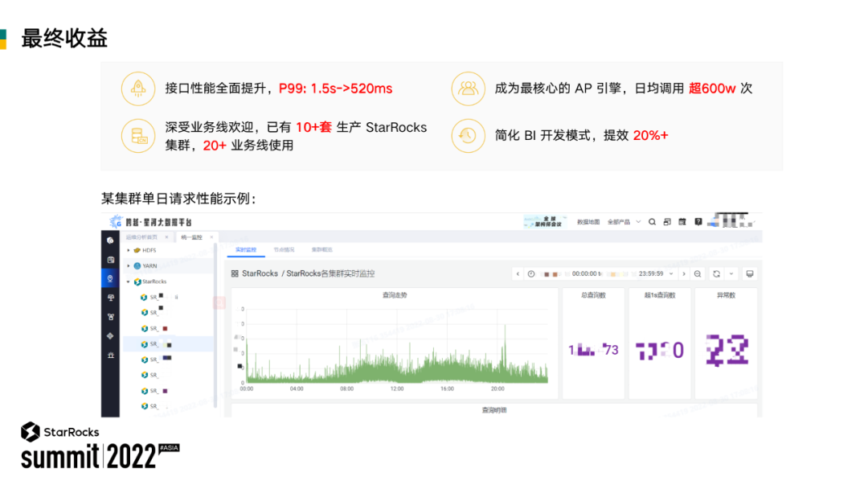Click the StarRocks summit 2022 logo
Image resolution: width=868 pixels, height=489 pixels.
click(x=100, y=446)
